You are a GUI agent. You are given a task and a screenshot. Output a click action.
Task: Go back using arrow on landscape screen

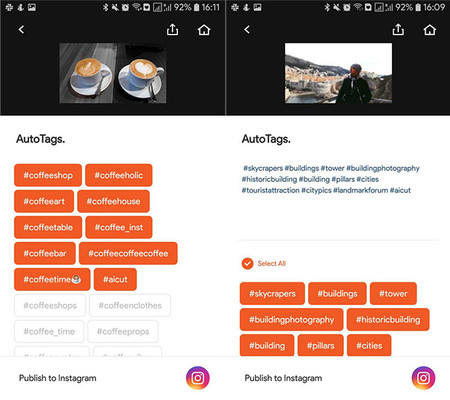pyautogui.click(x=247, y=30)
